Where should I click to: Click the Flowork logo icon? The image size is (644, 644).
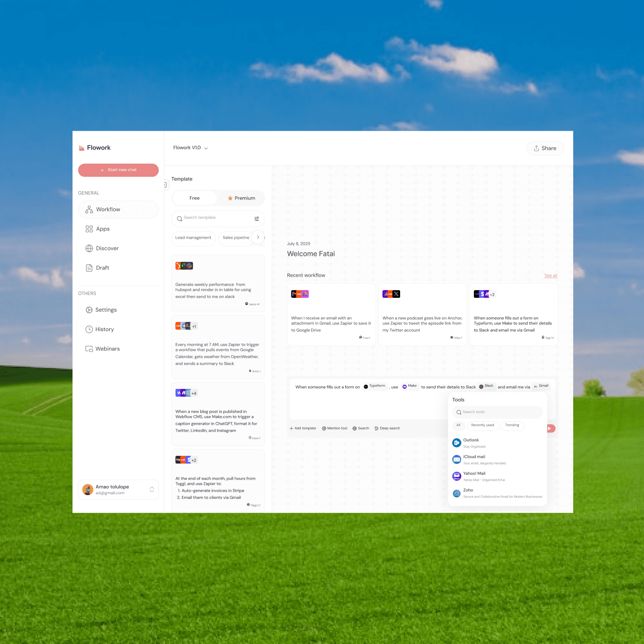coord(82,148)
